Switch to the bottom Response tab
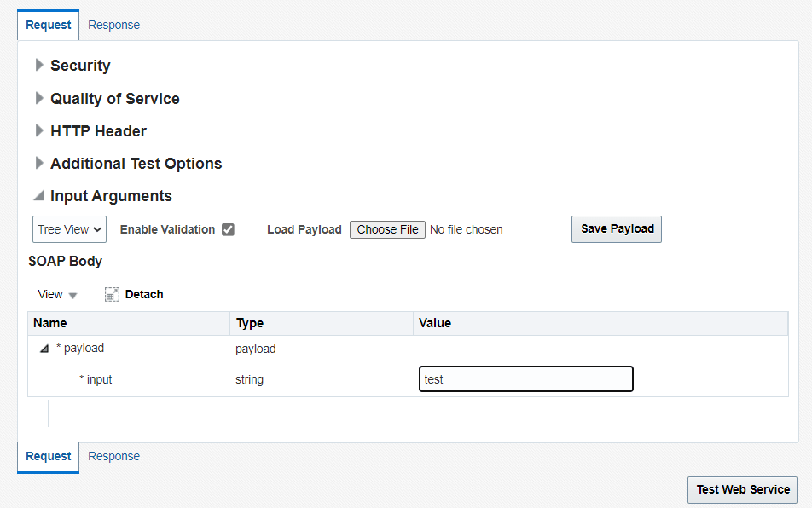812x508 pixels. coord(113,456)
